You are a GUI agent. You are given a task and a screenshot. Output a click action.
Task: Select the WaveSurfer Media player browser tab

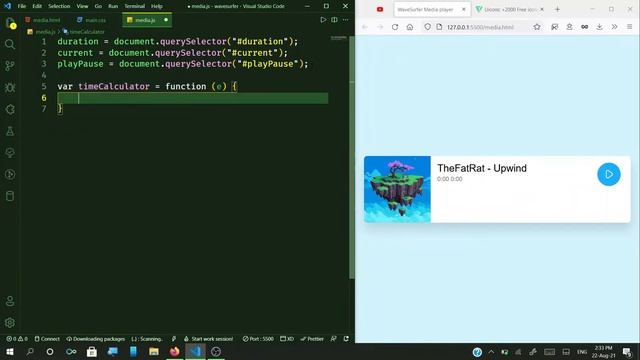(432, 9)
